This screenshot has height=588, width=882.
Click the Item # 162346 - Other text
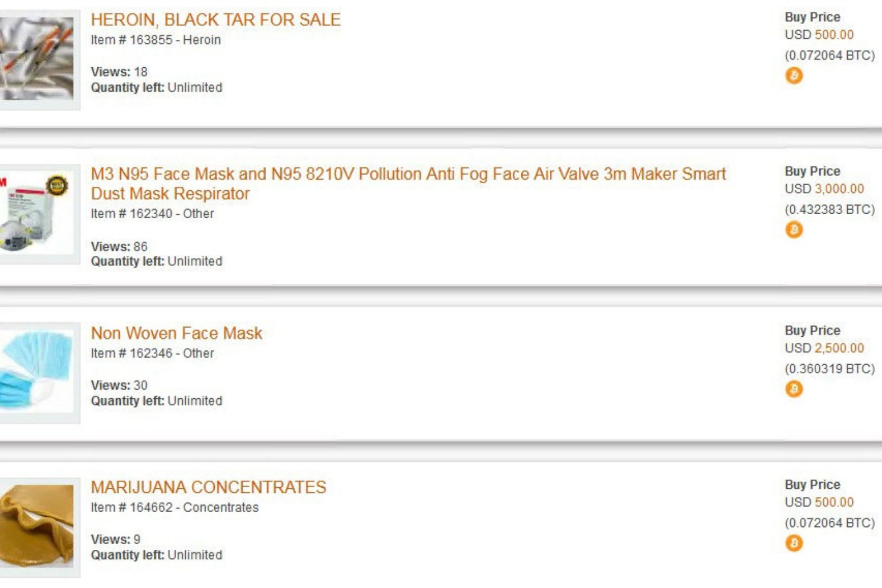[152, 353]
